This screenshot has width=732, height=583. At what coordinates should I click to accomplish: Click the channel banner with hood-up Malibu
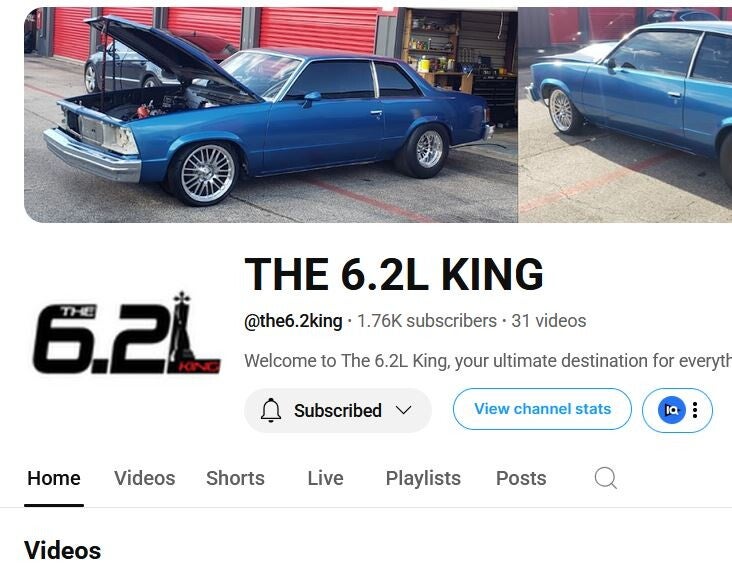(378, 115)
